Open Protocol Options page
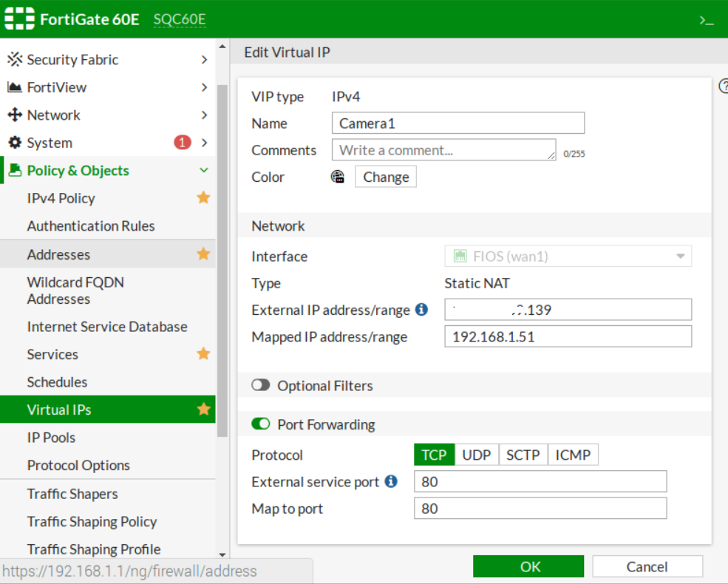The width and height of the screenshot is (728, 584). (x=78, y=466)
